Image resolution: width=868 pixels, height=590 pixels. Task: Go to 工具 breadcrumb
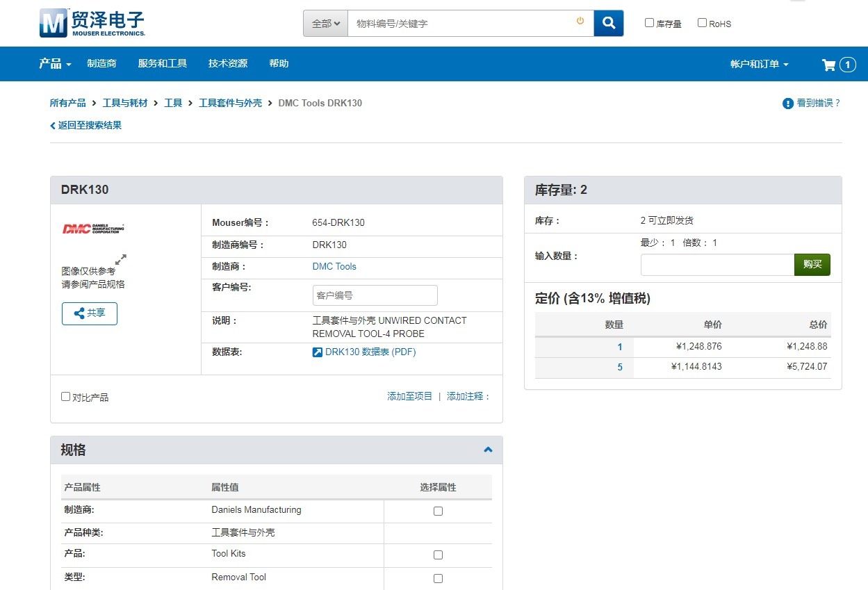(x=173, y=103)
